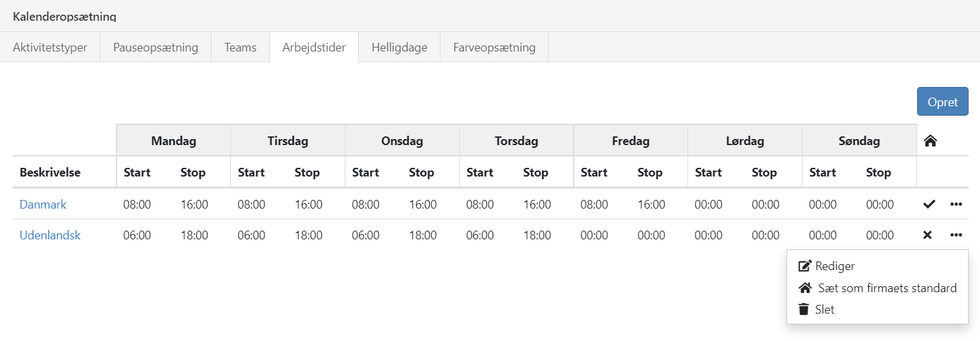
Task: Go to the Teams tab
Action: tap(240, 47)
